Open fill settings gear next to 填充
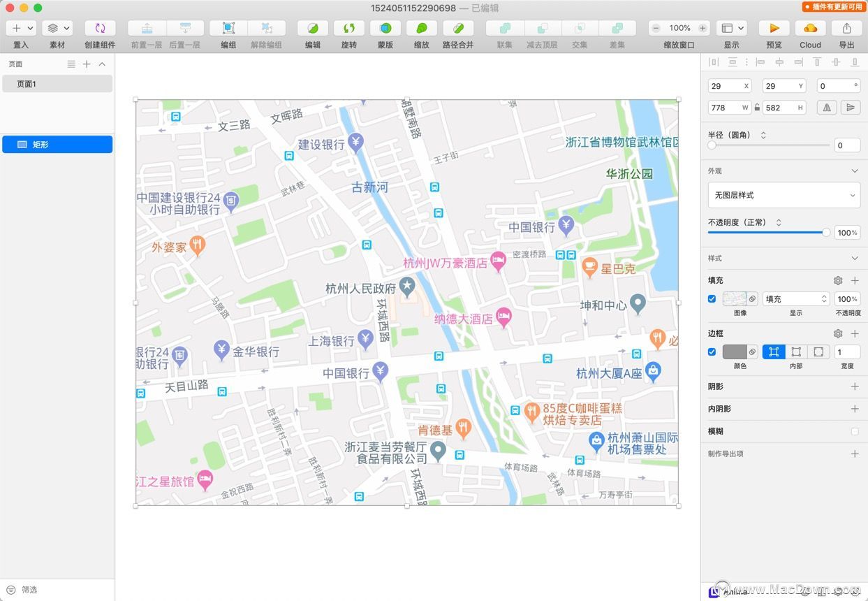 pos(838,280)
